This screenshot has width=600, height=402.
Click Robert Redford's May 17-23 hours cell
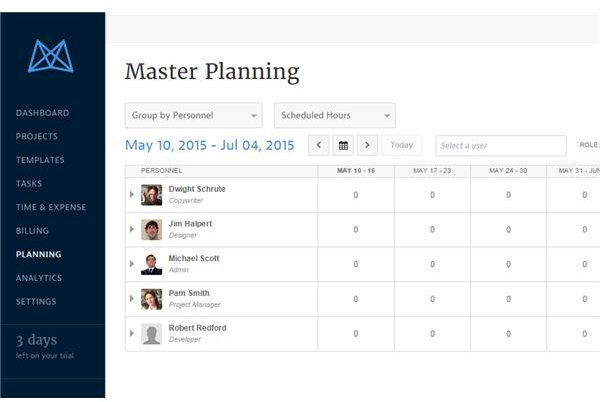point(432,334)
